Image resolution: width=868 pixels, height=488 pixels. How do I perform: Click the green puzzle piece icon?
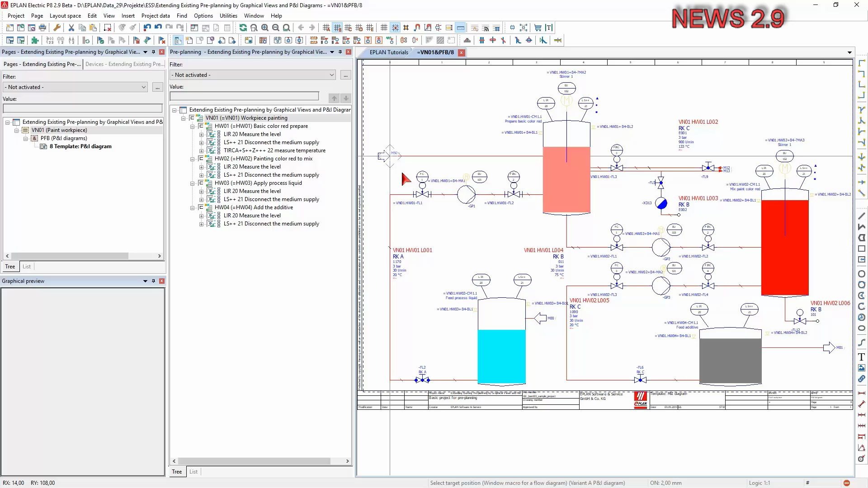tap(35, 40)
